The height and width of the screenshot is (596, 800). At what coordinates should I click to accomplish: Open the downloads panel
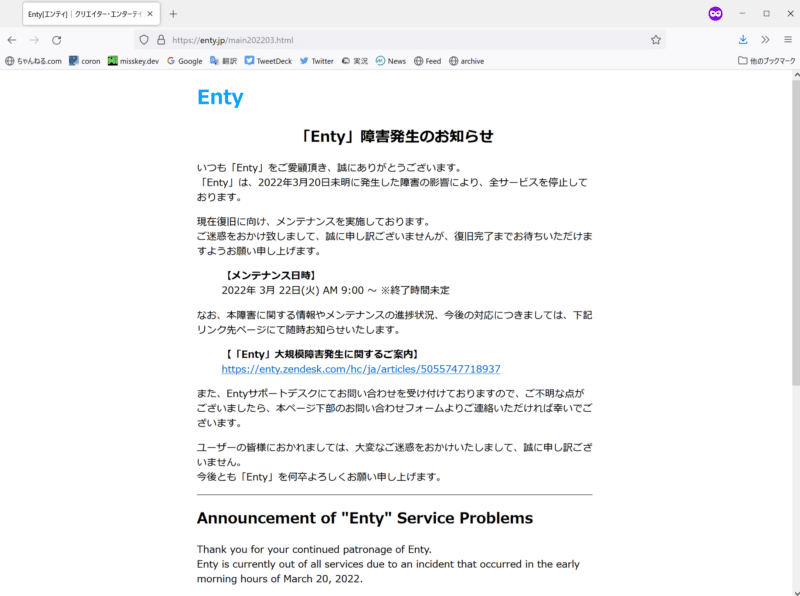[x=743, y=40]
